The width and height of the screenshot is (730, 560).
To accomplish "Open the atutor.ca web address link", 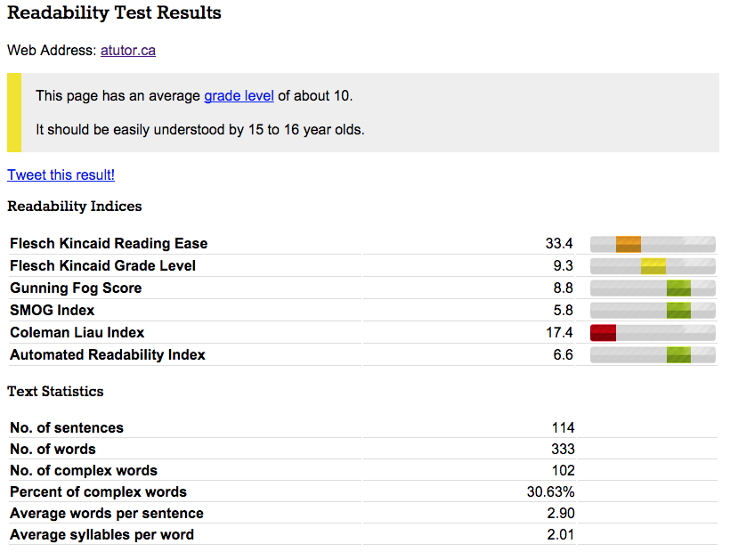I will [x=127, y=51].
